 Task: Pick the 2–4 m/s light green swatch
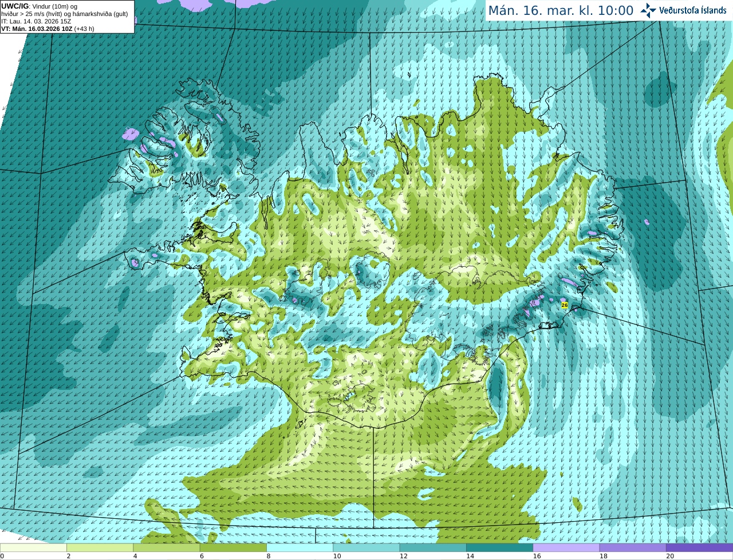click(100, 548)
